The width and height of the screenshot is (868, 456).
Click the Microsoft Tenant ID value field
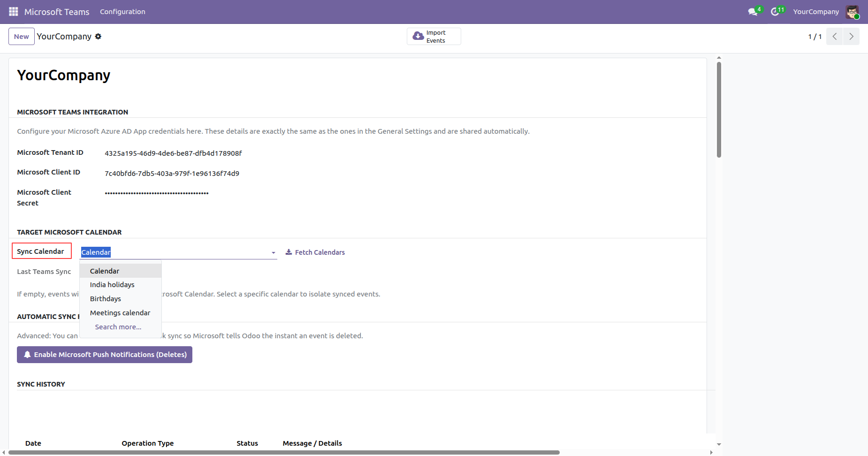pyautogui.click(x=173, y=153)
